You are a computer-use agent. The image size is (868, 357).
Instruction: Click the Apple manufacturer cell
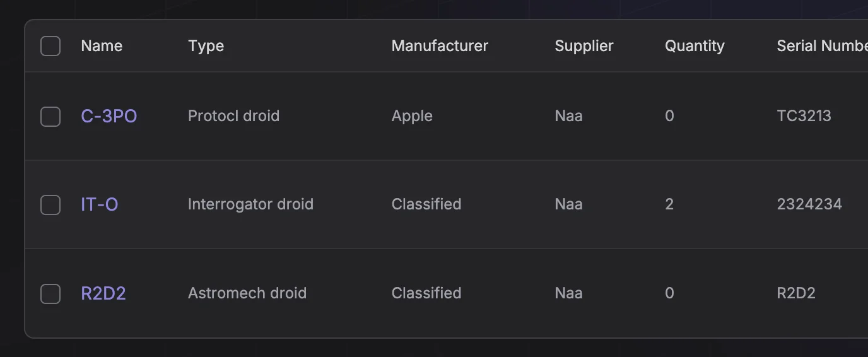point(412,116)
